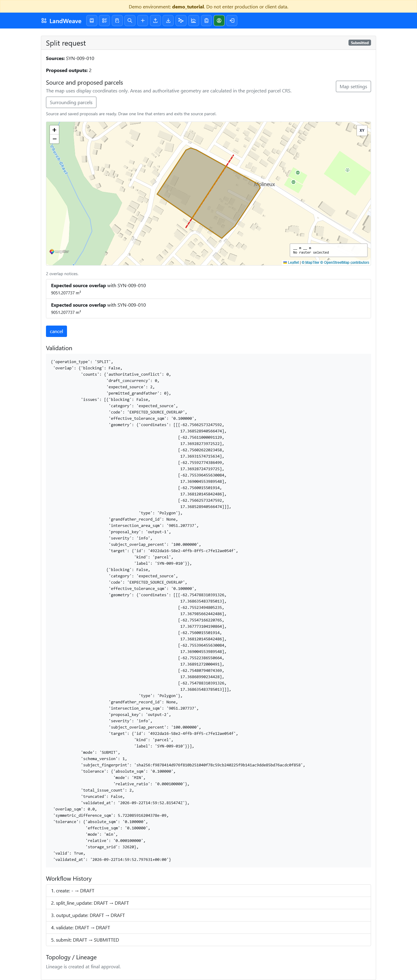Image resolution: width=417 pixels, height=980 pixels.
Task: Zoom in on the map
Action: [x=54, y=130]
